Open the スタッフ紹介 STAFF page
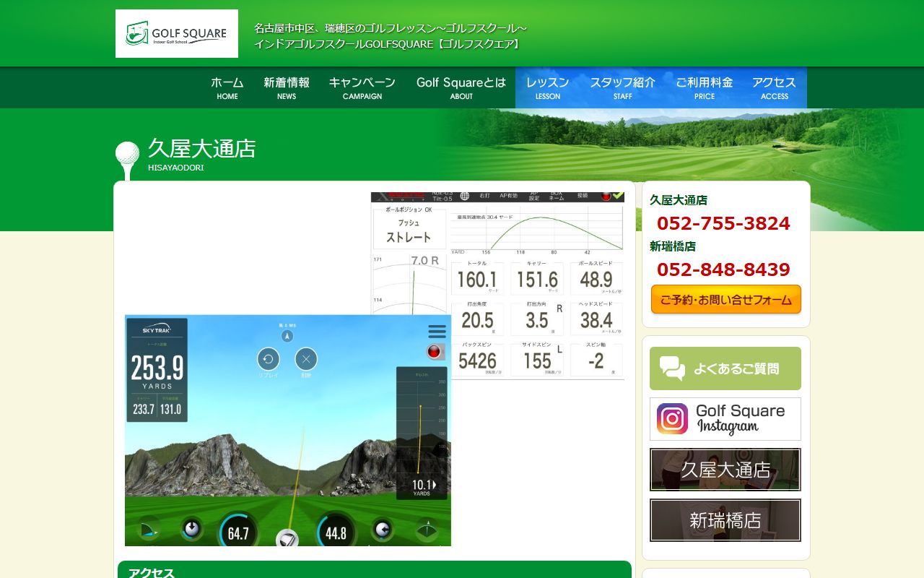The image size is (924, 578). coord(623,88)
